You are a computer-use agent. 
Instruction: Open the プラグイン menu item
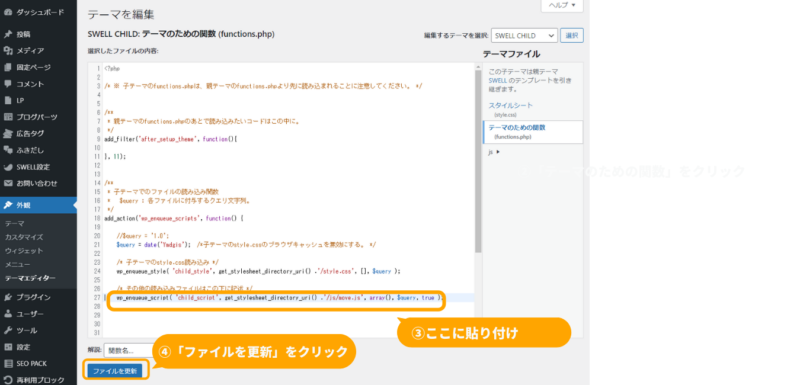point(34,297)
